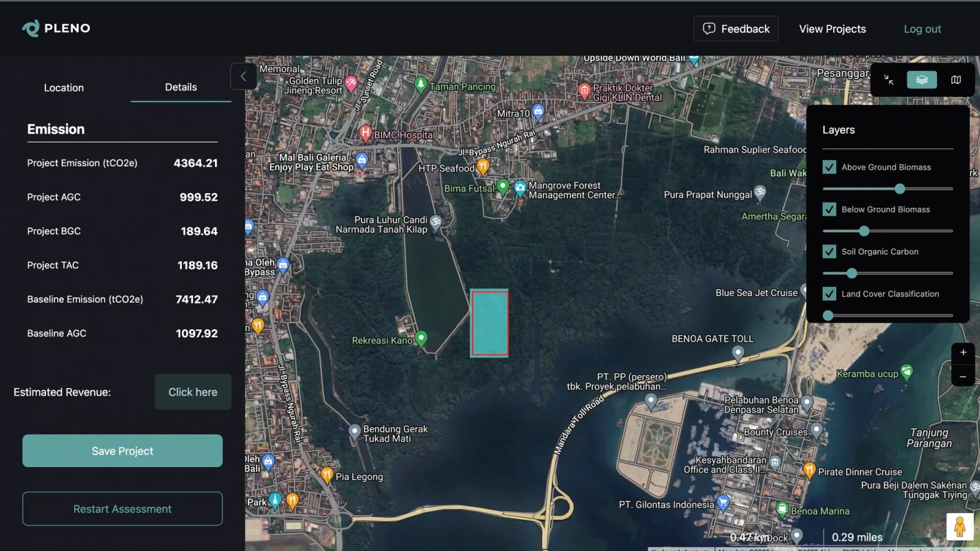This screenshot has width=980, height=551.
Task: Select the highlighted project area rectangle
Action: [x=489, y=323]
